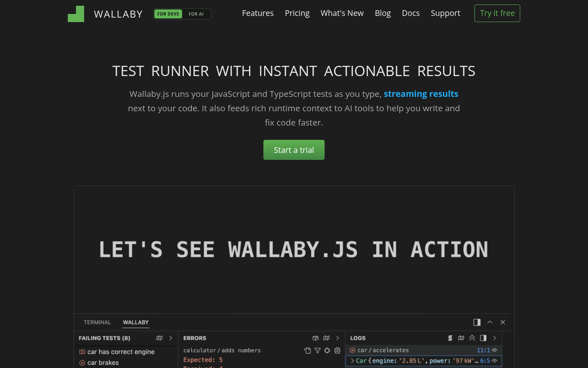Click the 11:1 line location link
This screenshot has height=368, width=588.
click(x=483, y=350)
